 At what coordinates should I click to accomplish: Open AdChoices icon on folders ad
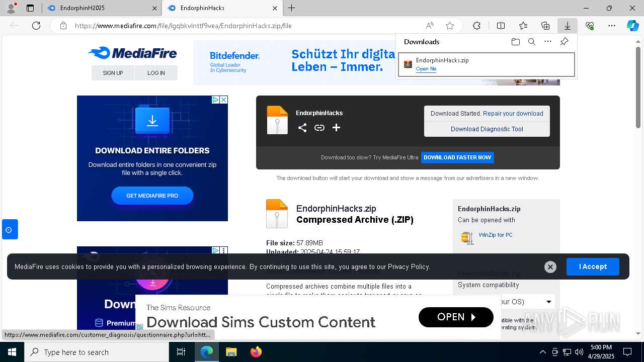click(x=215, y=100)
